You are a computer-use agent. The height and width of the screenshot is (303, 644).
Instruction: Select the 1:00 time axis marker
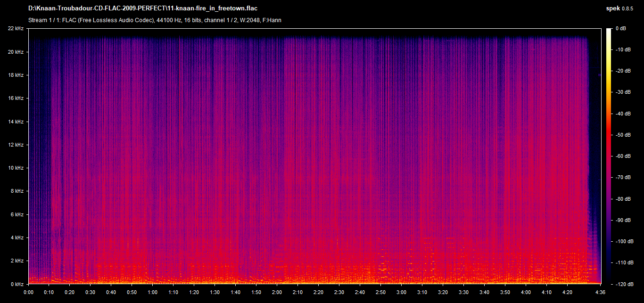pos(153,292)
